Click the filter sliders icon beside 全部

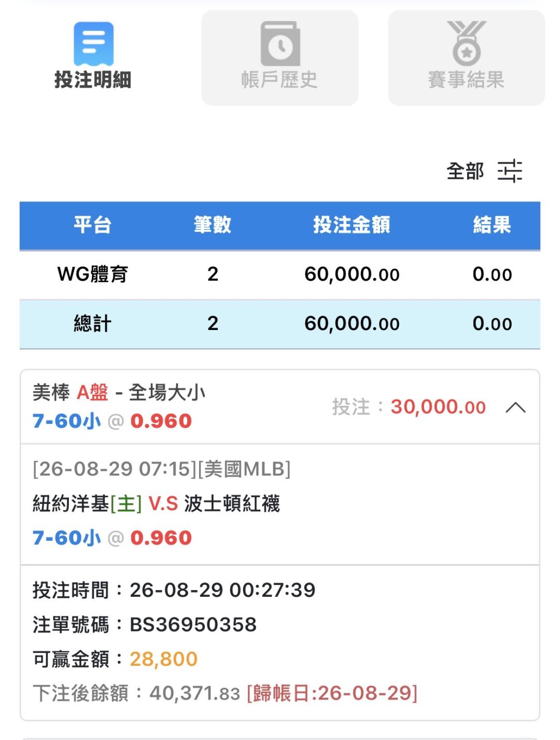[510, 171]
